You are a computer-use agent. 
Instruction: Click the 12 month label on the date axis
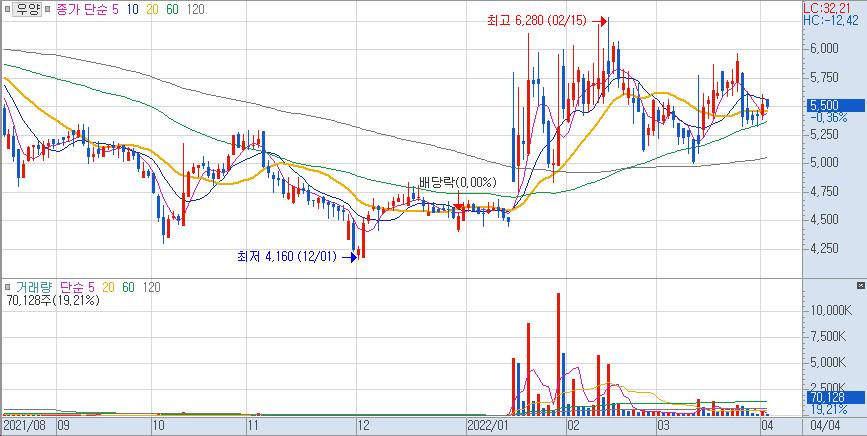pos(363,426)
